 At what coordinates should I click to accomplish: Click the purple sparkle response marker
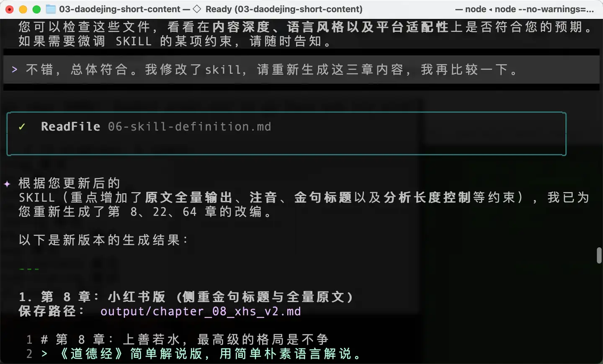(7, 184)
